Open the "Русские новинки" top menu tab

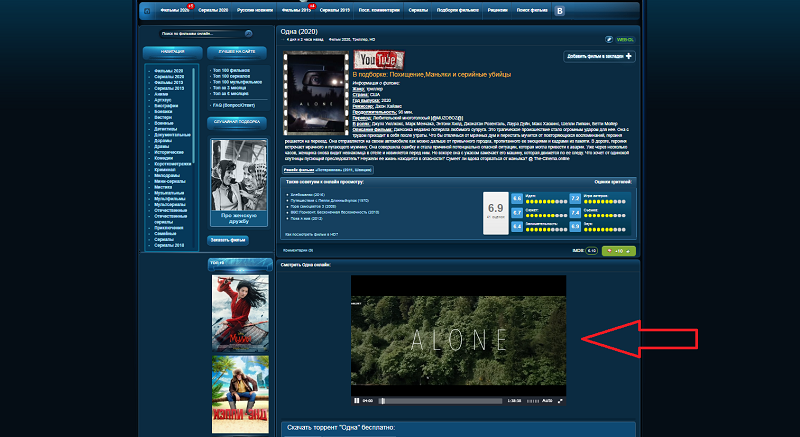click(x=254, y=11)
